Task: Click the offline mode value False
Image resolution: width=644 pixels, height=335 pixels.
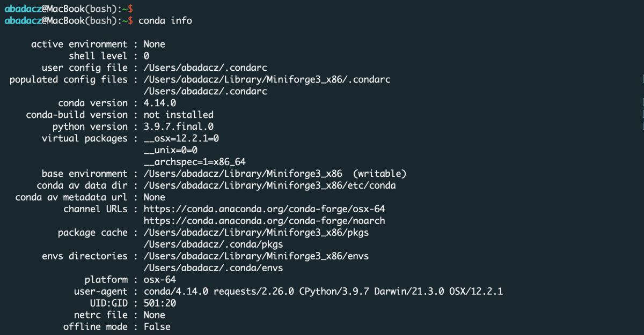Action: pyautogui.click(x=157, y=327)
